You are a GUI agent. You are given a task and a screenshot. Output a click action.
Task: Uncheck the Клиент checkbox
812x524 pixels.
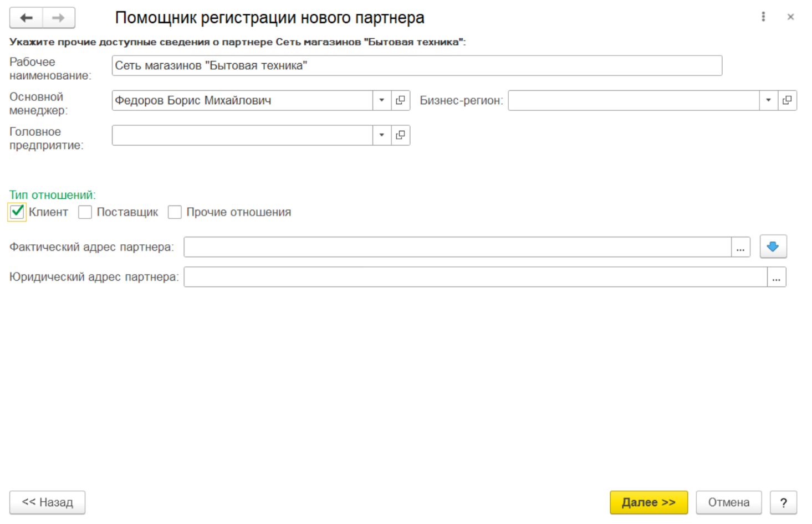[17, 212]
